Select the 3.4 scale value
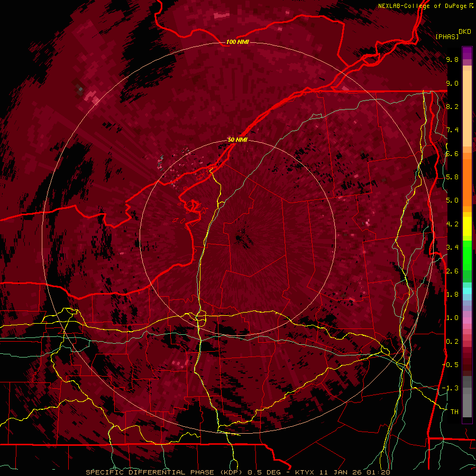The width and height of the screenshot is (476, 476). (452, 248)
